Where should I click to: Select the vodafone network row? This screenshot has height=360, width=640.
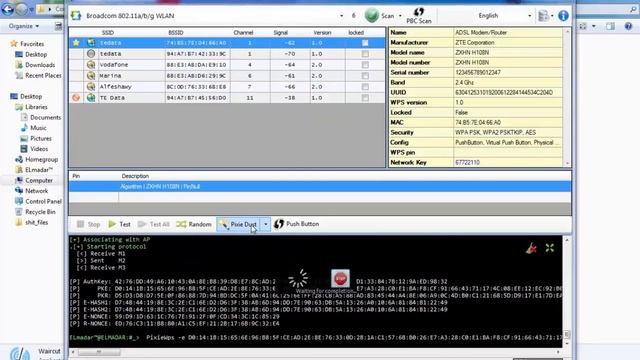[227, 64]
